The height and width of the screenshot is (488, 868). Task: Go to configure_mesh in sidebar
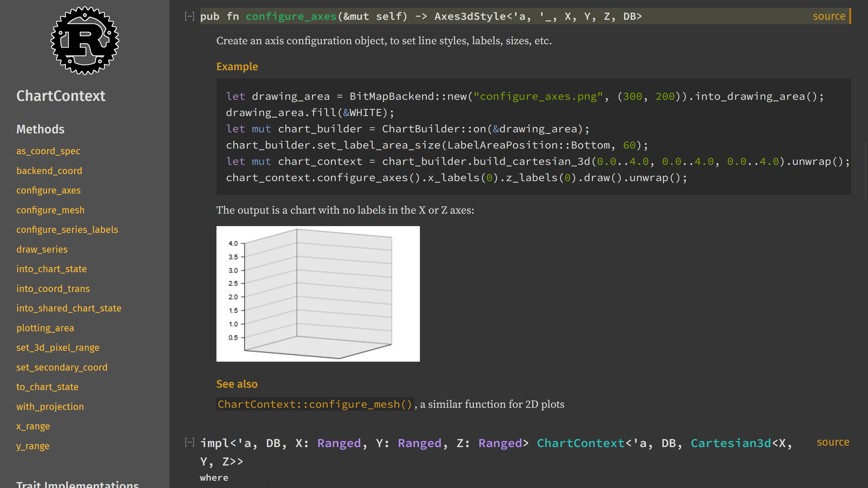[x=50, y=210]
